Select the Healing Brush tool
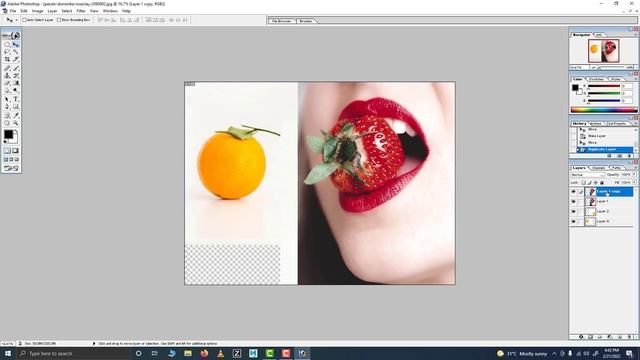Image resolution: width=640 pixels, height=360 pixels. [x=7, y=68]
